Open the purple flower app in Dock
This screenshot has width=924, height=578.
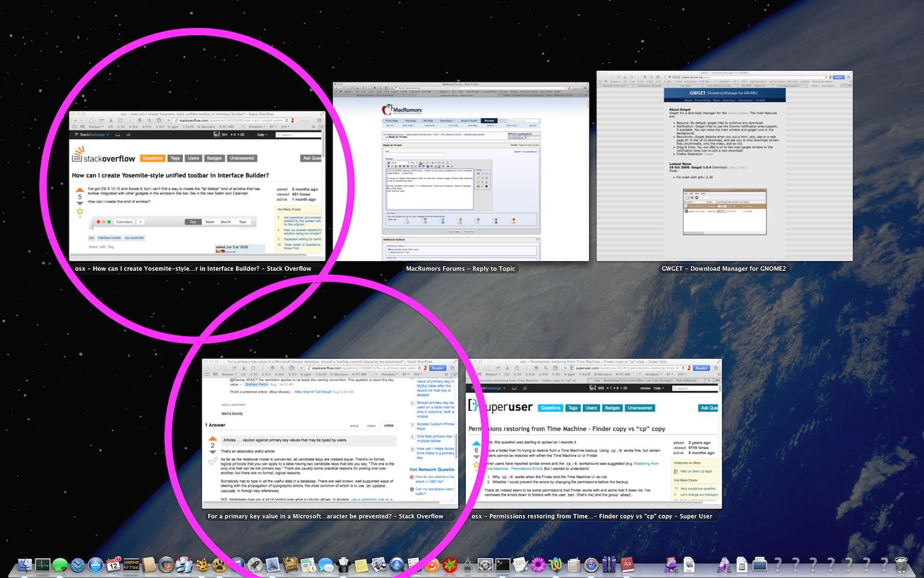point(538,565)
